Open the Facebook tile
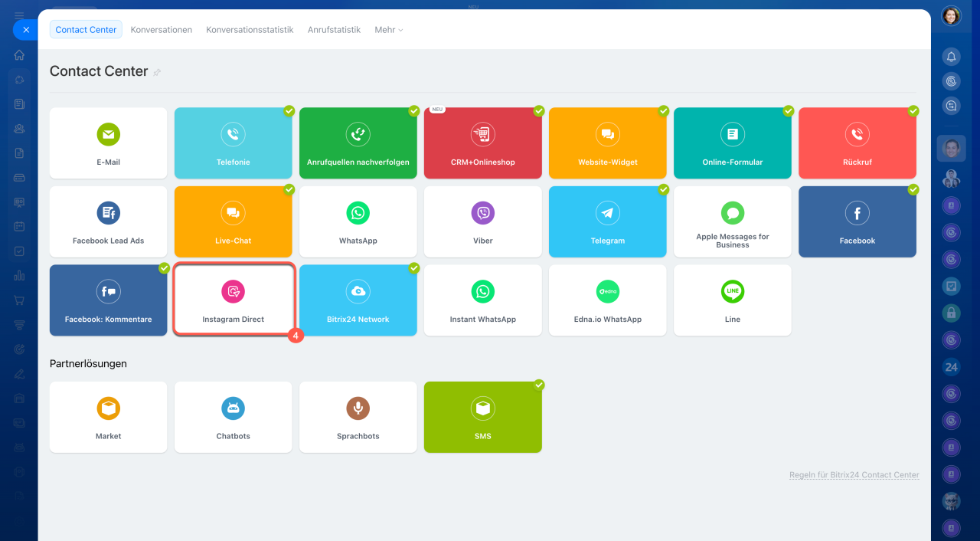 coord(857,221)
